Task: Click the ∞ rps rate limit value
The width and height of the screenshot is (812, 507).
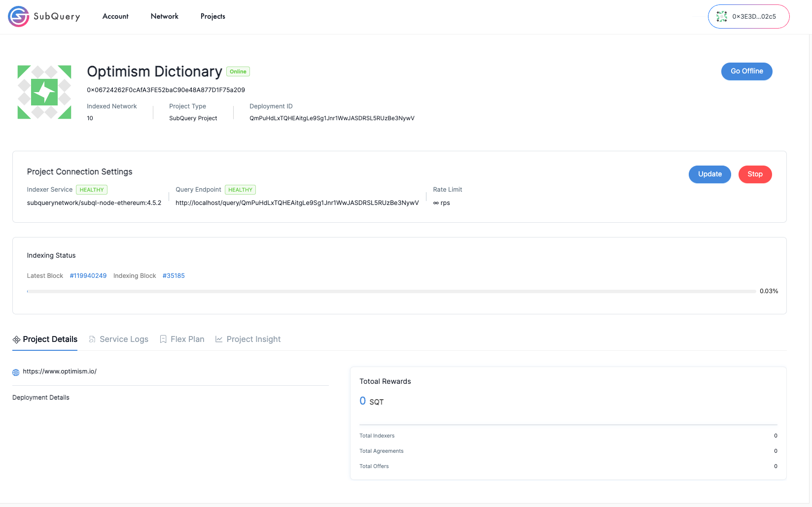Action: coord(442,203)
